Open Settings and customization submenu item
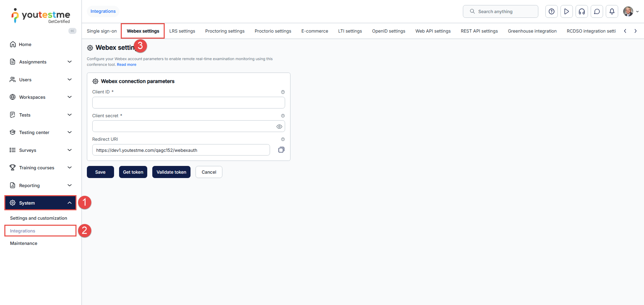The image size is (644, 305). 39,218
